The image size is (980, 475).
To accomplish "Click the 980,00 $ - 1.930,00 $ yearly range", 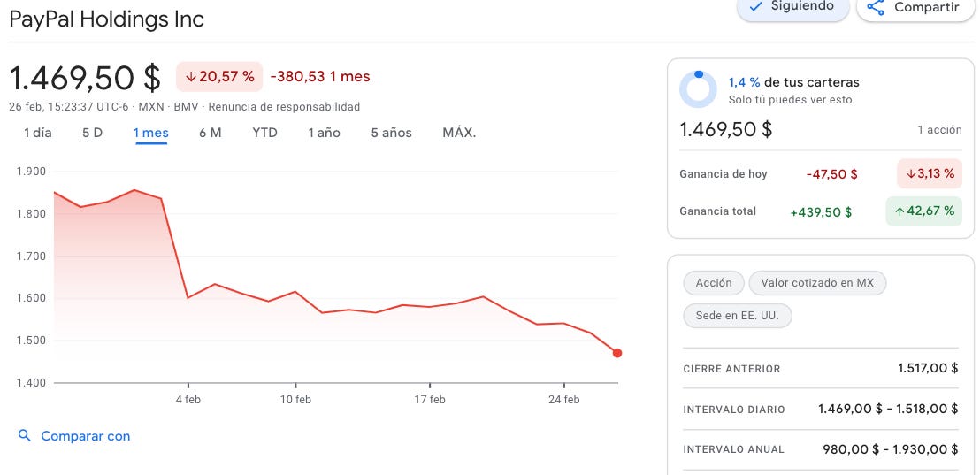I will (890, 448).
